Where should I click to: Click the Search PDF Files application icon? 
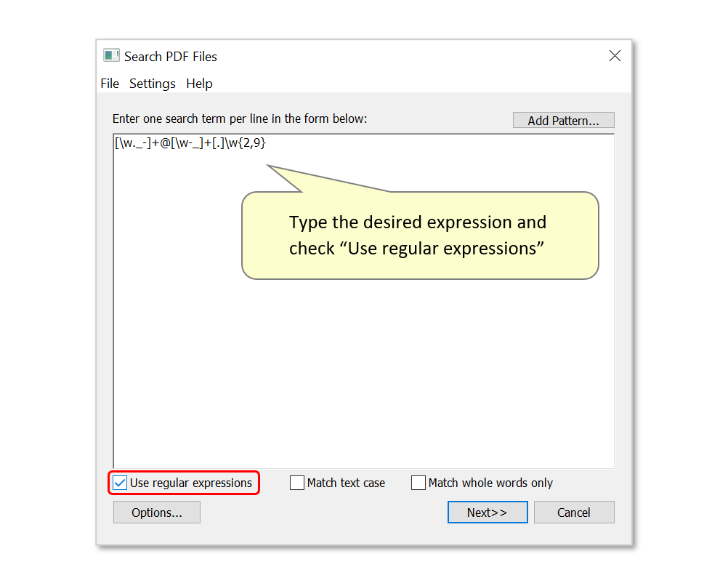[111, 55]
